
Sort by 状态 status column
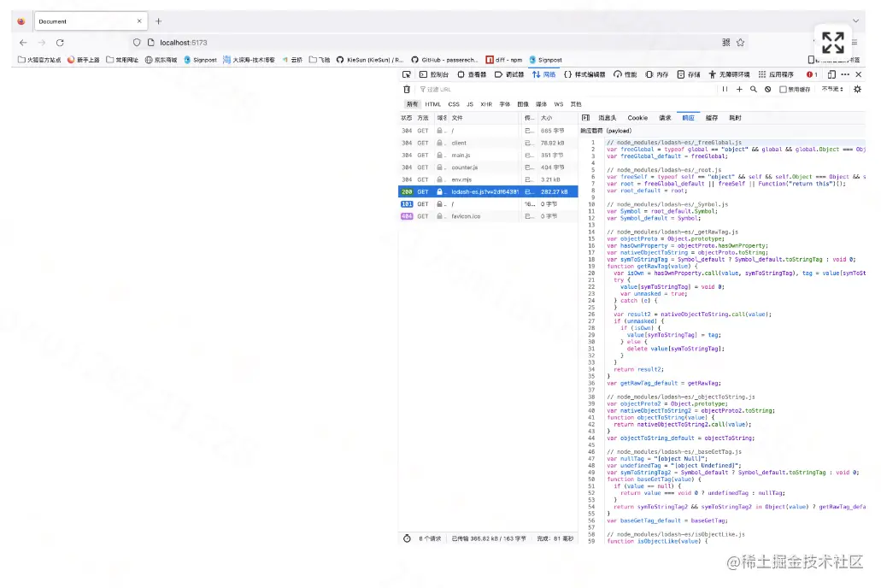(x=406, y=118)
